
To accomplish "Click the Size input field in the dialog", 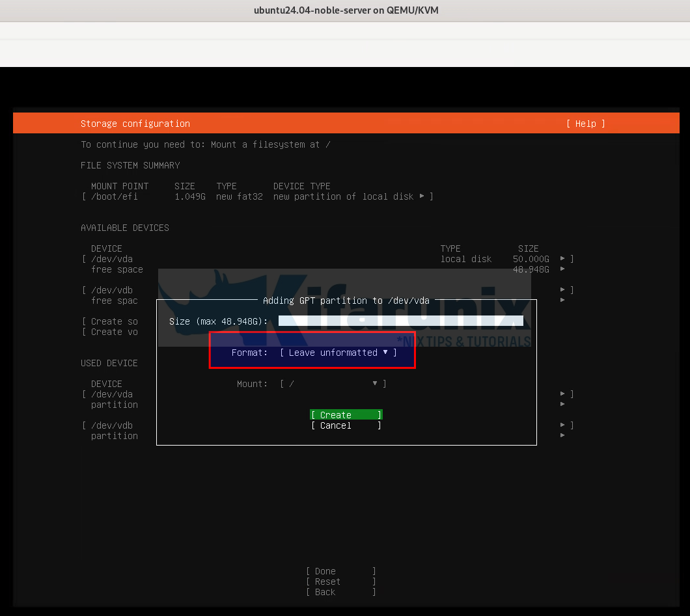I will tap(401, 321).
